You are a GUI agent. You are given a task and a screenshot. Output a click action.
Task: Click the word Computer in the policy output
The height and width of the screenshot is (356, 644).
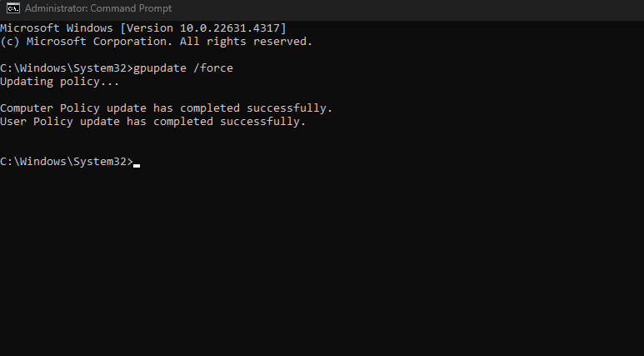[x=27, y=108]
